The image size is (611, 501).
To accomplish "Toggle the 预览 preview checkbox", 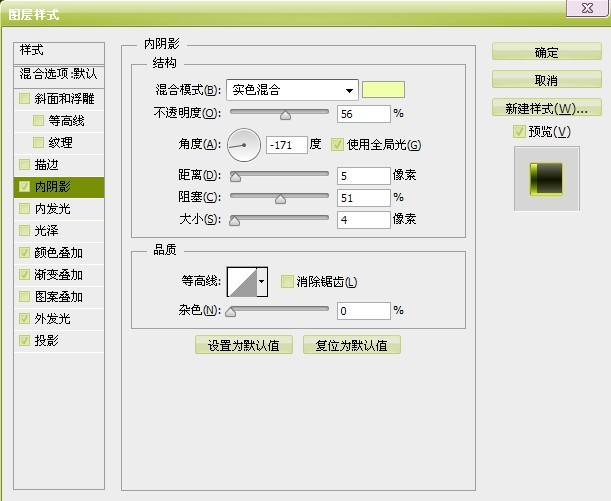I will point(519,131).
